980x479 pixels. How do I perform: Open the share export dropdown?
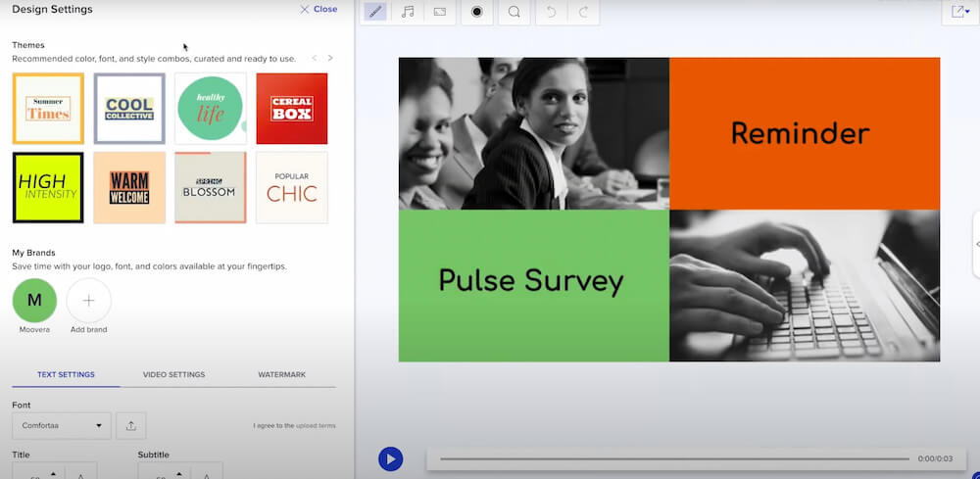(x=959, y=12)
